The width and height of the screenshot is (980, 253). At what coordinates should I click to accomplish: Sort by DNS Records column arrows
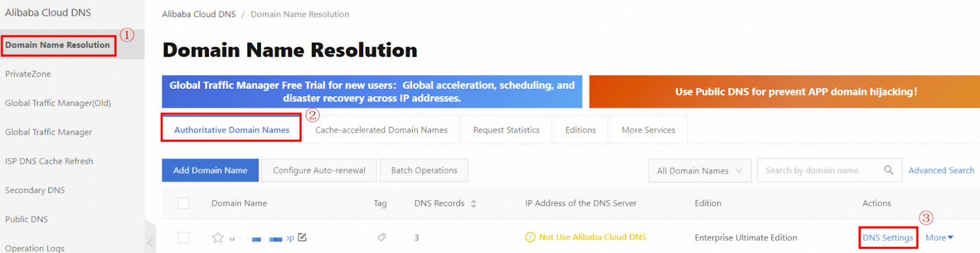coord(473,203)
